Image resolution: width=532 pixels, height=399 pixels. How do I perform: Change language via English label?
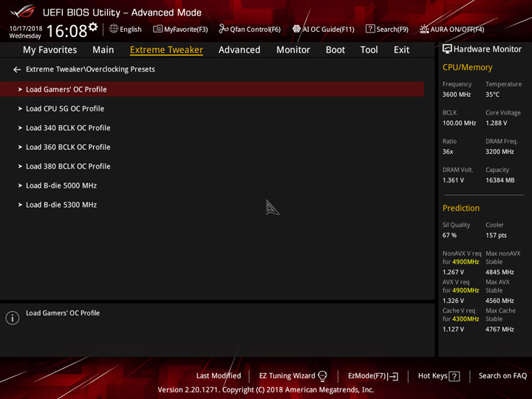131,30
